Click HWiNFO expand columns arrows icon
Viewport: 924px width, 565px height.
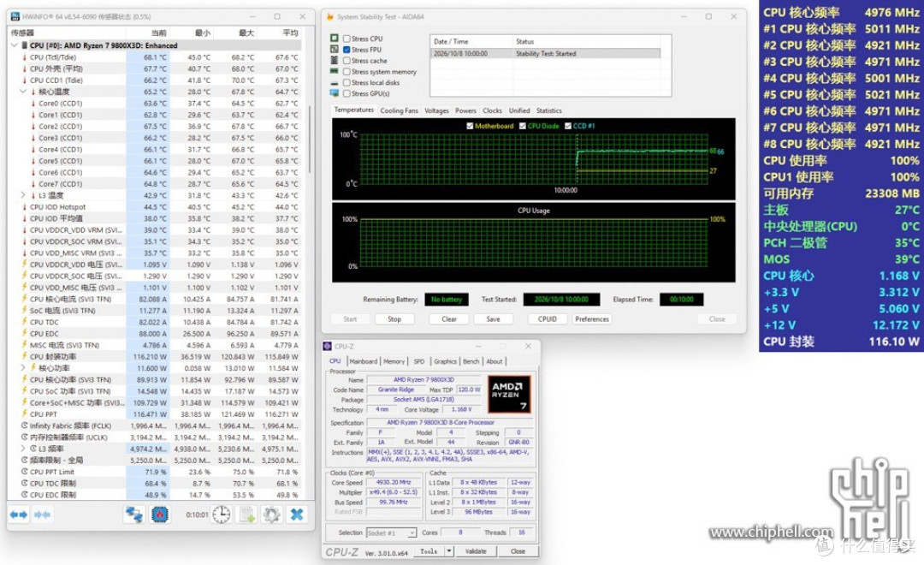(x=19, y=514)
